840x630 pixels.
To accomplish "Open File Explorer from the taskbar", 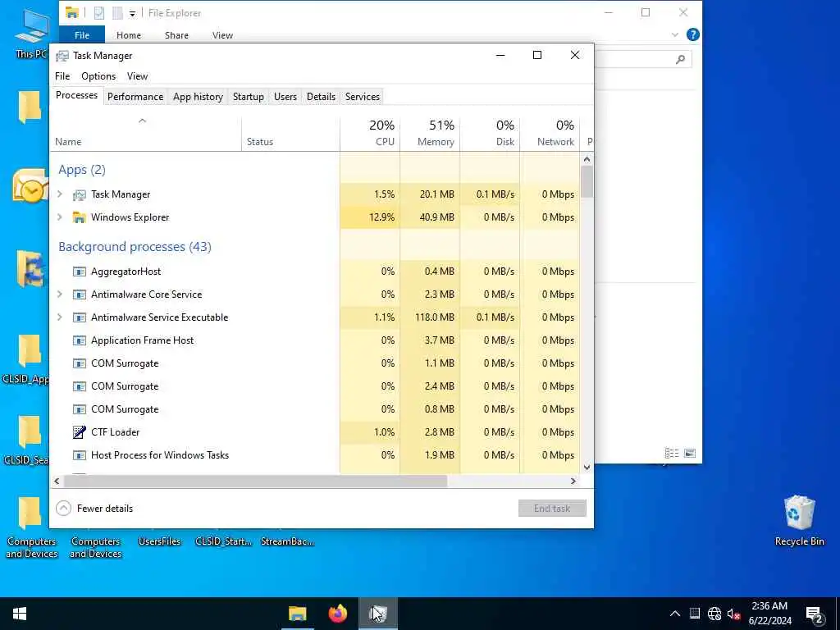I will click(297, 614).
